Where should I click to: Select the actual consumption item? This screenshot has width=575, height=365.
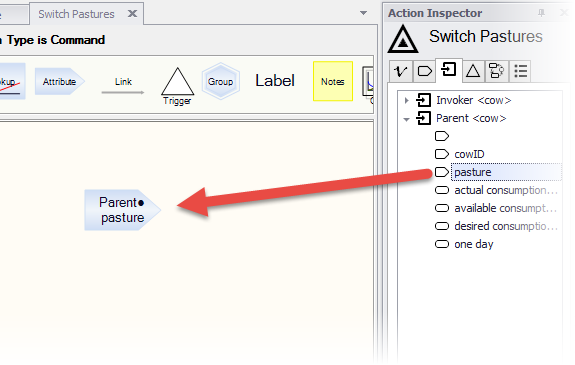pyautogui.click(x=505, y=190)
